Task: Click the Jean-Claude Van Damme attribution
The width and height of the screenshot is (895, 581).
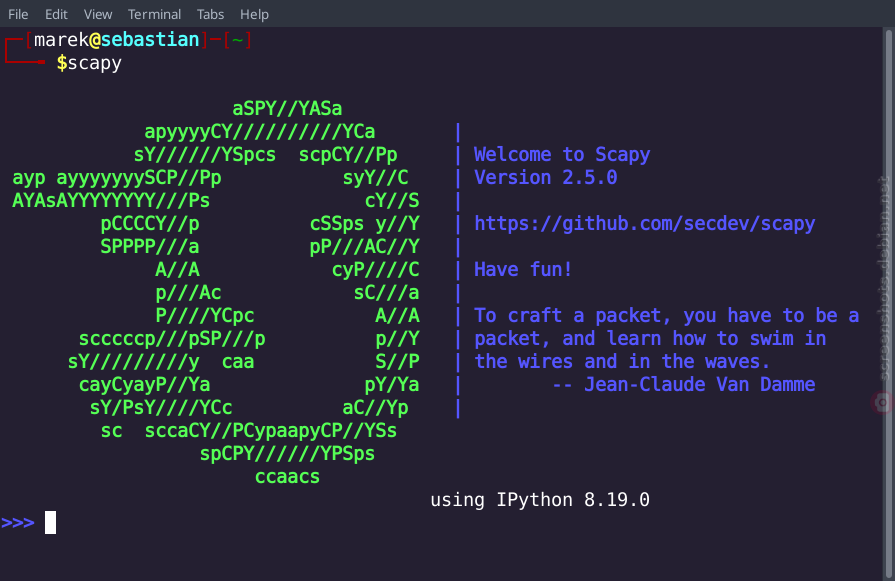Action: click(x=699, y=385)
